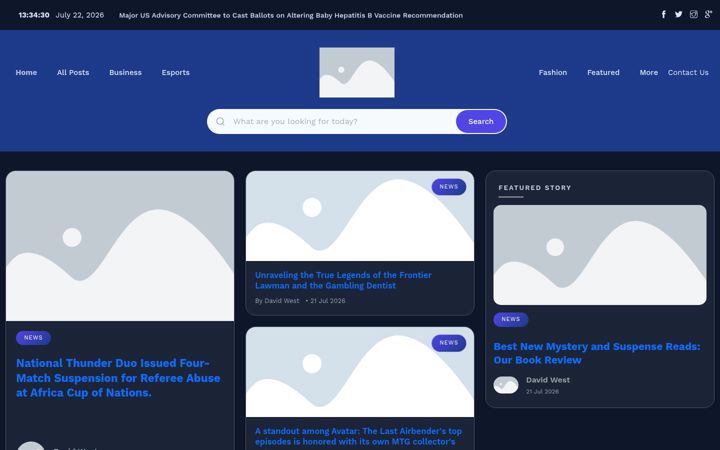The width and height of the screenshot is (720, 450).
Task: Open the Avatar article card image
Action: coord(360,372)
